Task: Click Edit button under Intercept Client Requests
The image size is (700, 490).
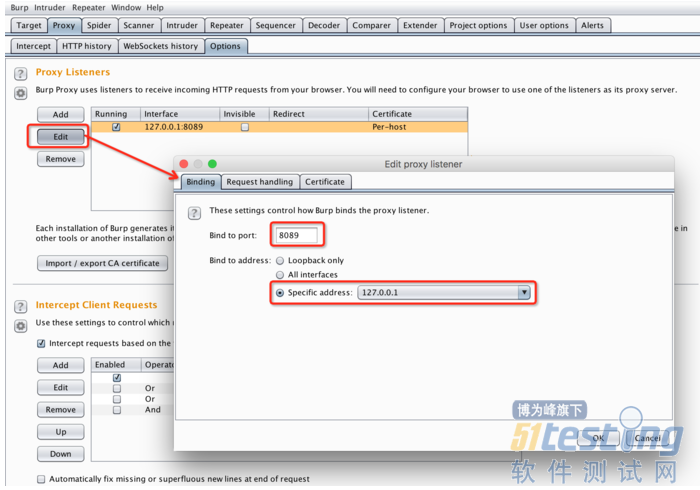Action: [x=61, y=387]
